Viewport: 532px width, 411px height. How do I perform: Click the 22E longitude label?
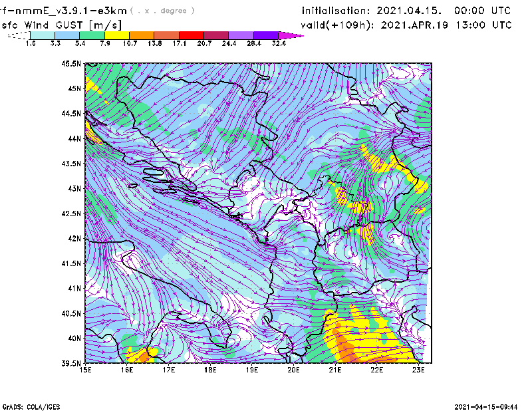pyautogui.click(x=377, y=370)
